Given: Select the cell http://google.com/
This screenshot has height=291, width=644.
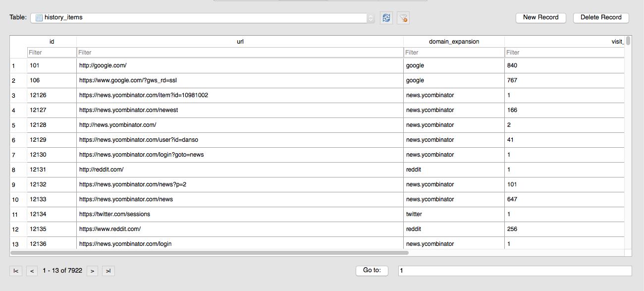Looking at the screenshot, I should tap(240, 65).
